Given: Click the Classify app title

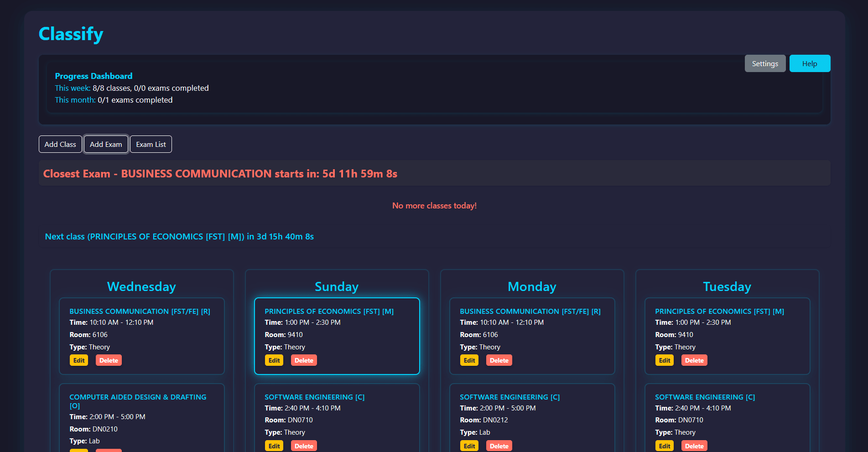Looking at the screenshot, I should 71,34.
